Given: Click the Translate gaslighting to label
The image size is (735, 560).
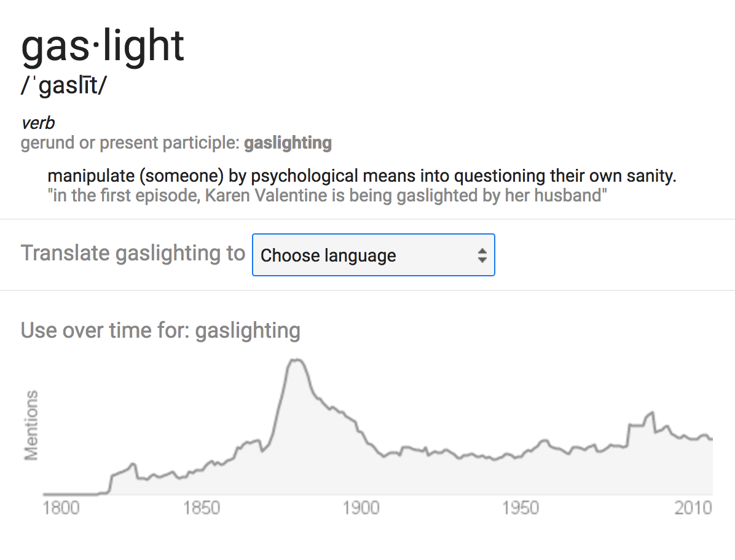Looking at the screenshot, I should (x=133, y=253).
